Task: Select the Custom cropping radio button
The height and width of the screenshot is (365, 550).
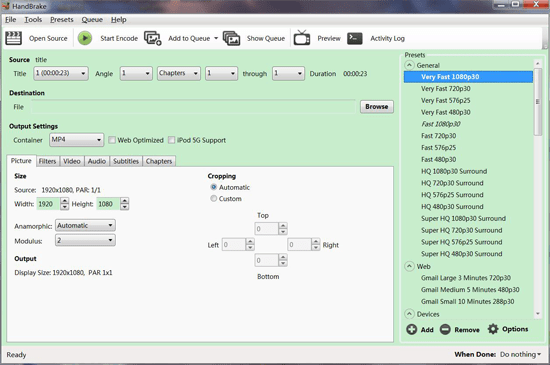Action: click(213, 198)
